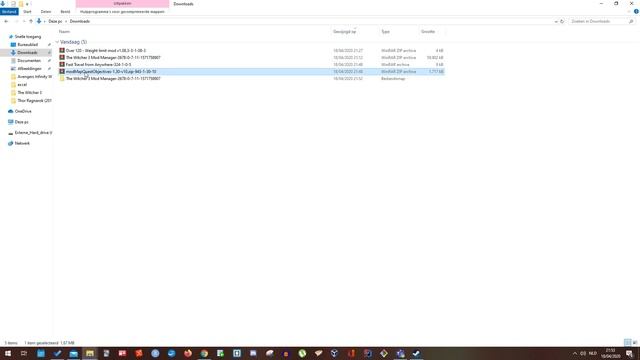Expand the address bar history dropdown
Viewport: 640px width, 360px height.
point(556,21)
